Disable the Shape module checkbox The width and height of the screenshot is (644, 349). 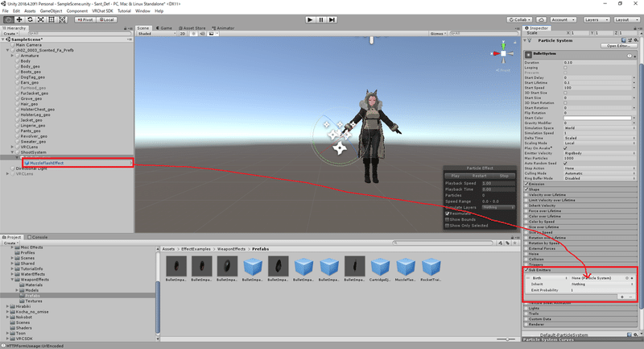pyautogui.click(x=526, y=189)
